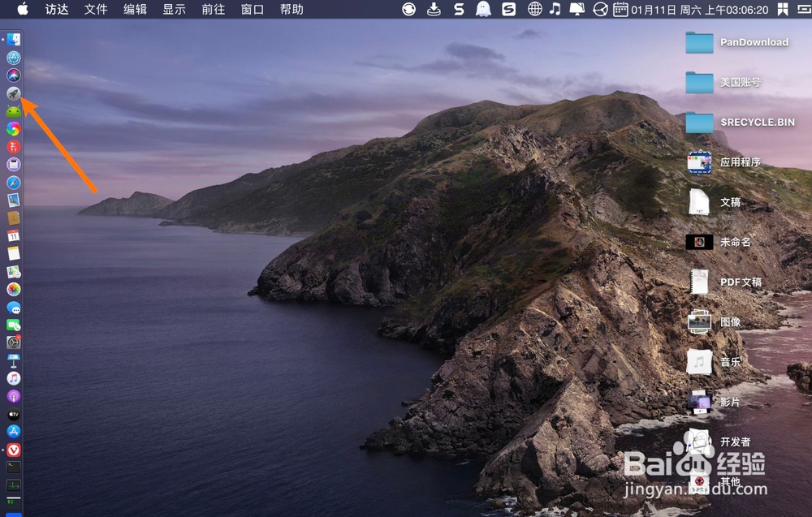
Task: Open the 文件 menu
Action: pyautogui.click(x=96, y=9)
